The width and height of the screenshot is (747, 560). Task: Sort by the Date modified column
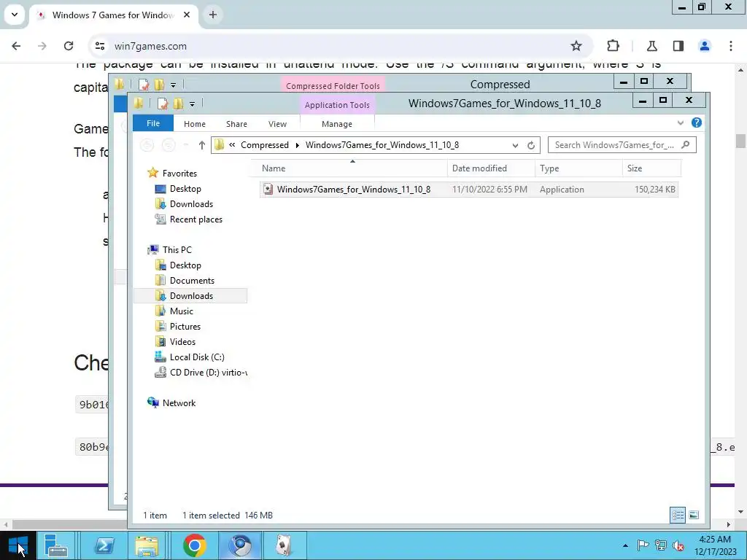pos(491,168)
